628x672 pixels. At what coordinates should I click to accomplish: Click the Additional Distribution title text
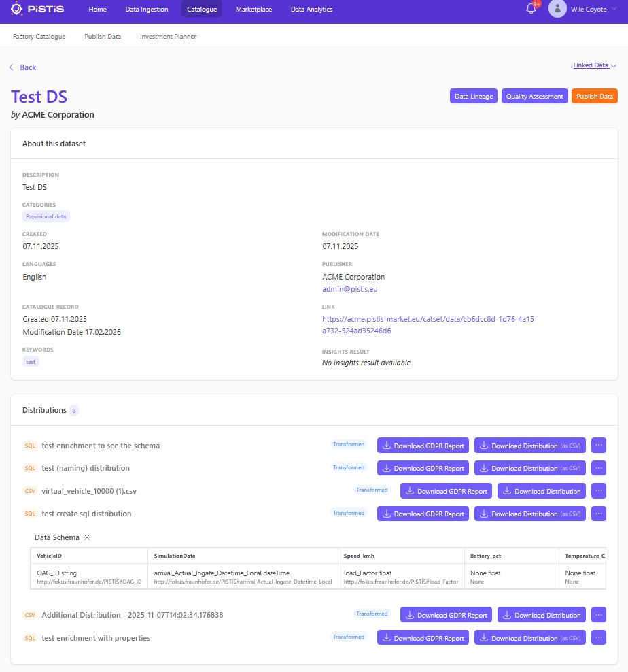(133, 615)
